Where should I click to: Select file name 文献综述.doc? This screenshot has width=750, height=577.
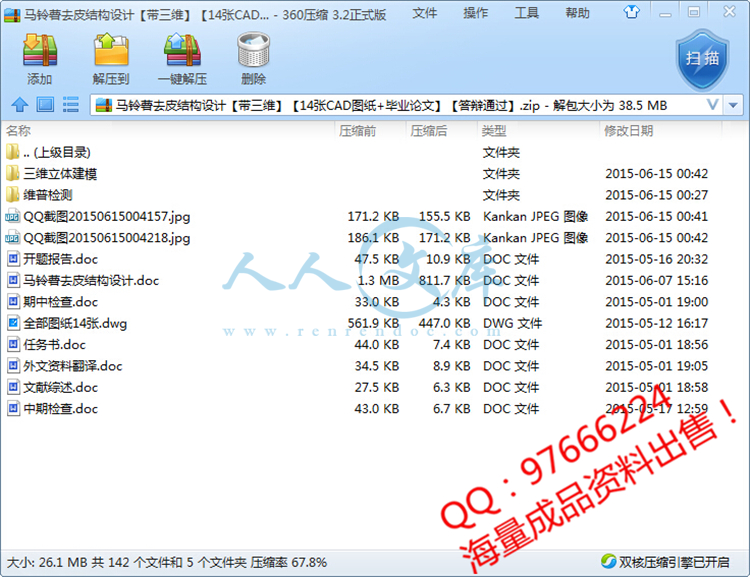click(61, 388)
